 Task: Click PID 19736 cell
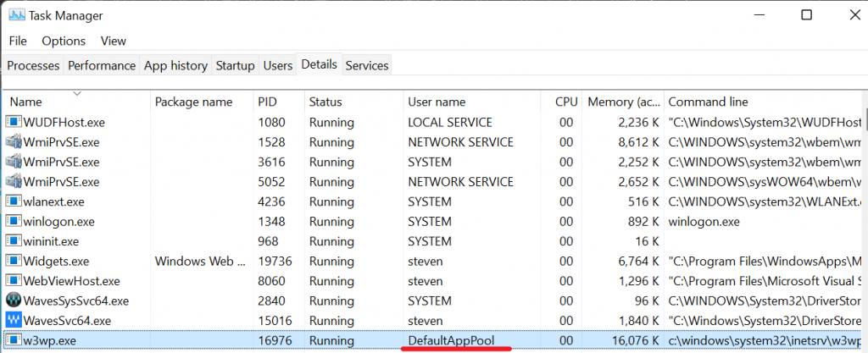click(x=275, y=262)
